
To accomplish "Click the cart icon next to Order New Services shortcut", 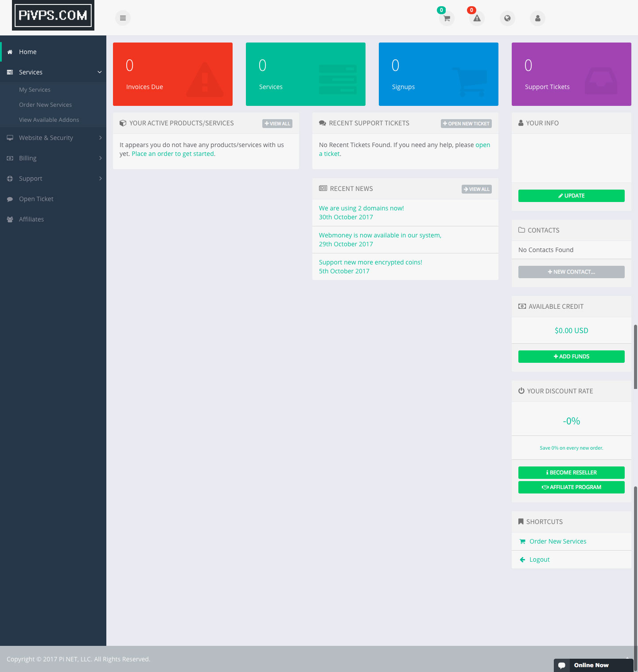I will [x=522, y=541].
